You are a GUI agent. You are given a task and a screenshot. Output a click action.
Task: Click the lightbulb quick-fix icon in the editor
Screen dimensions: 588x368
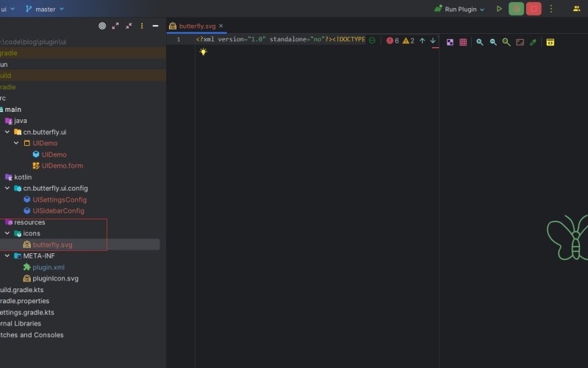click(x=204, y=52)
